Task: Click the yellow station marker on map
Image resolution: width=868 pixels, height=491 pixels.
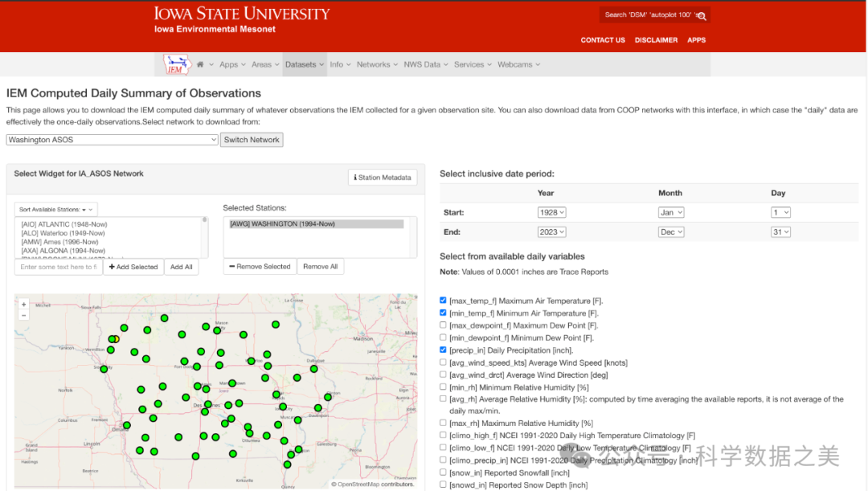Action: [116, 339]
